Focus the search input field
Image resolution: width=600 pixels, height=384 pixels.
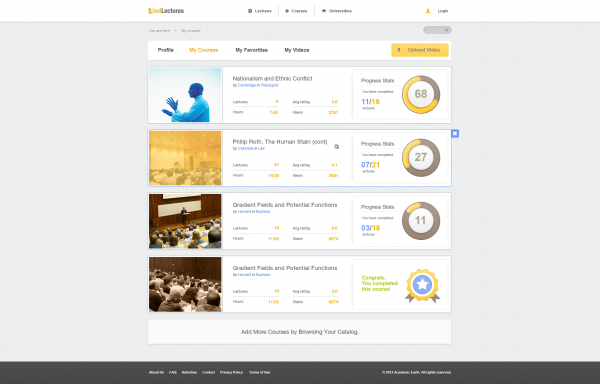437,30
